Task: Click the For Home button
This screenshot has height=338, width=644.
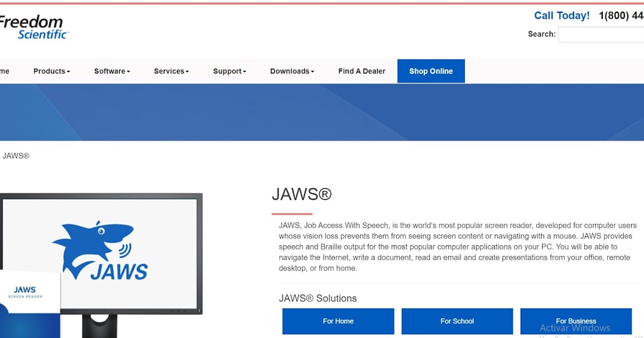Action: click(x=338, y=321)
